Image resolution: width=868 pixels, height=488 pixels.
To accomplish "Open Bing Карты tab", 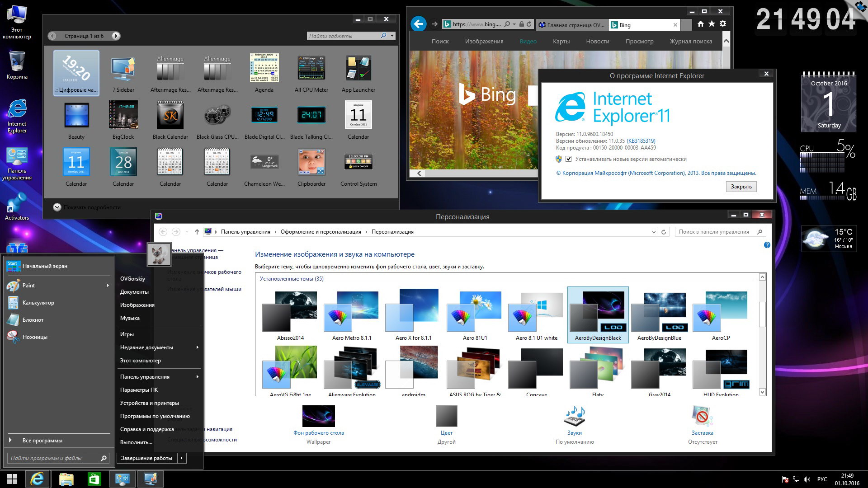I will coord(561,41).
